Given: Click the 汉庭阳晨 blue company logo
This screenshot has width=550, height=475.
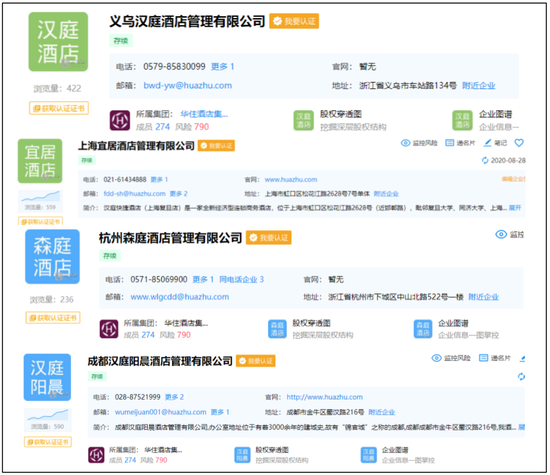Looking at the screenshot, I should point(47,377).
